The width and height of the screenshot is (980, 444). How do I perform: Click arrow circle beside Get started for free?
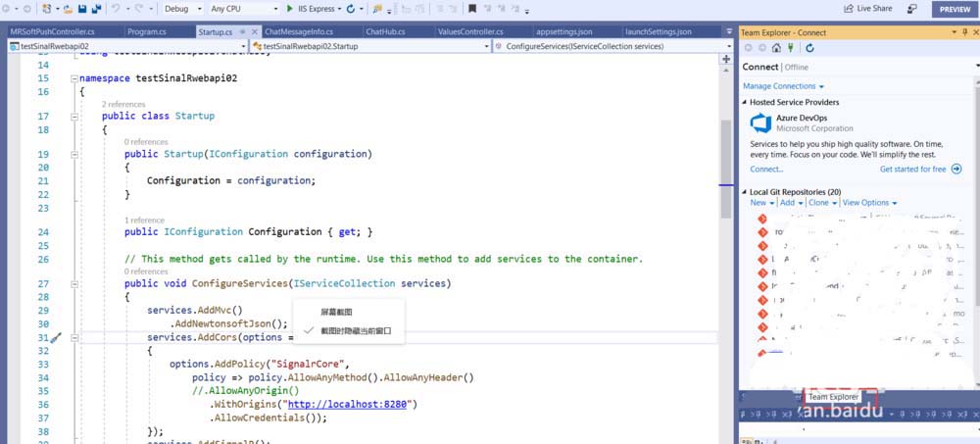pos(956,169)
